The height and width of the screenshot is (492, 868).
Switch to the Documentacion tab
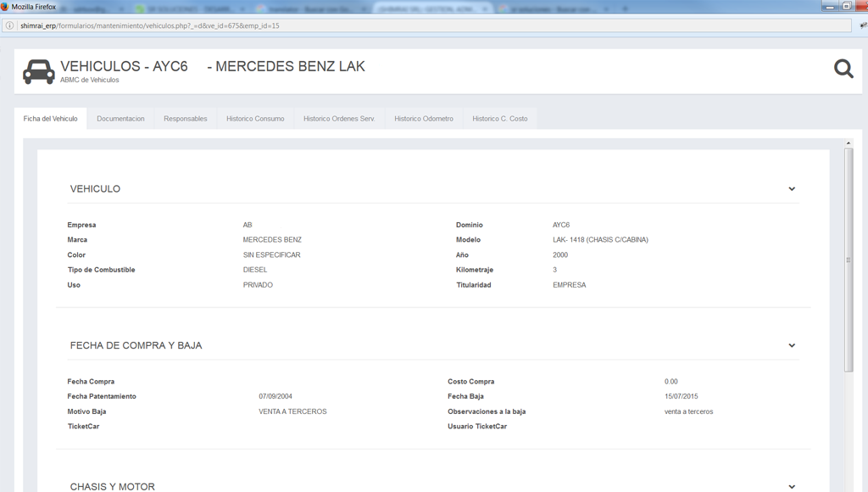point(120,119)
